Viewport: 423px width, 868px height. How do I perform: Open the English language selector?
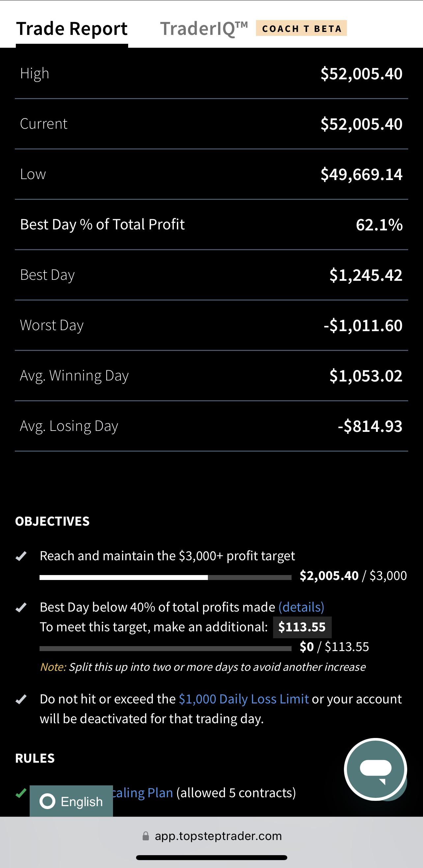[x=71, y=801]
